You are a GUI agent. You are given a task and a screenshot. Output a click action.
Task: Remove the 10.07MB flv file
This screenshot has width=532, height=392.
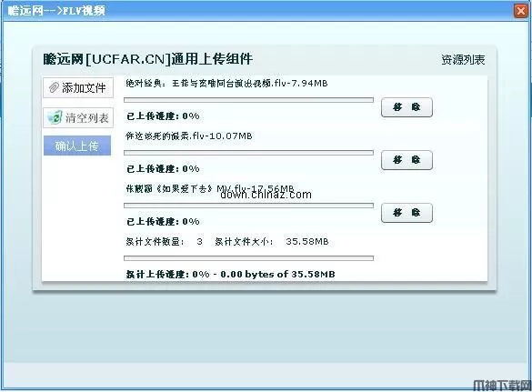click(x=407, y=160)
